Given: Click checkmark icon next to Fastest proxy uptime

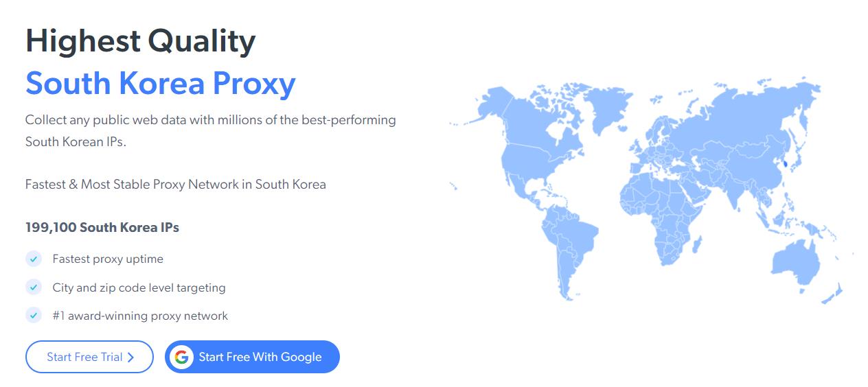Looking at the screenshot, I should [33, 259].
